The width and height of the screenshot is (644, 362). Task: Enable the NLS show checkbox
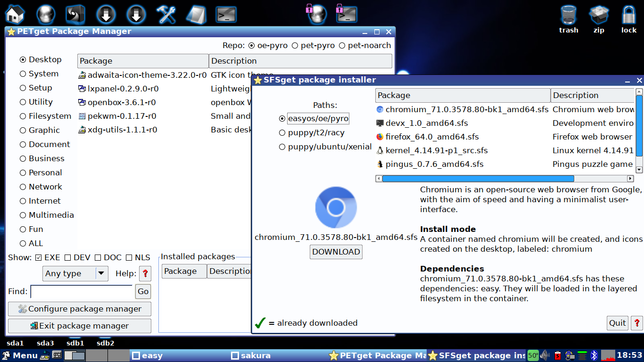tap(129, 258)
